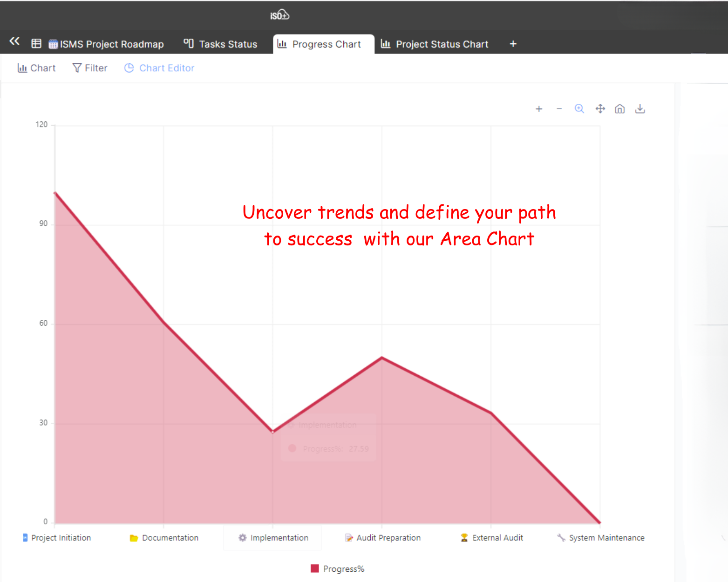
Task: Open the ISMS Project Roadmap tab
Action: click(106, 44)
